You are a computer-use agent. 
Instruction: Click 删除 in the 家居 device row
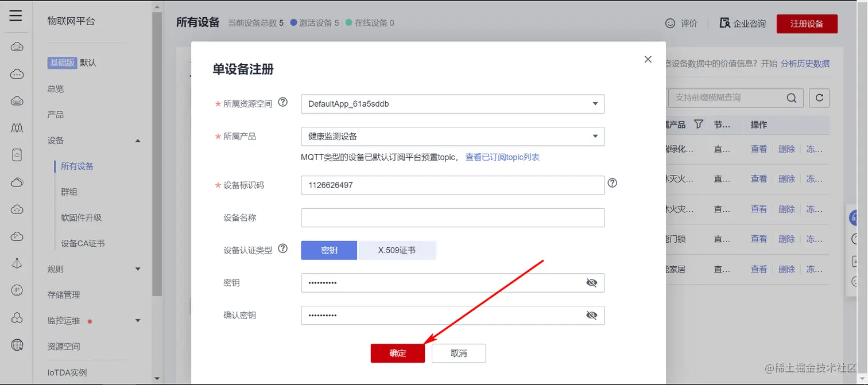click(786, 269)
